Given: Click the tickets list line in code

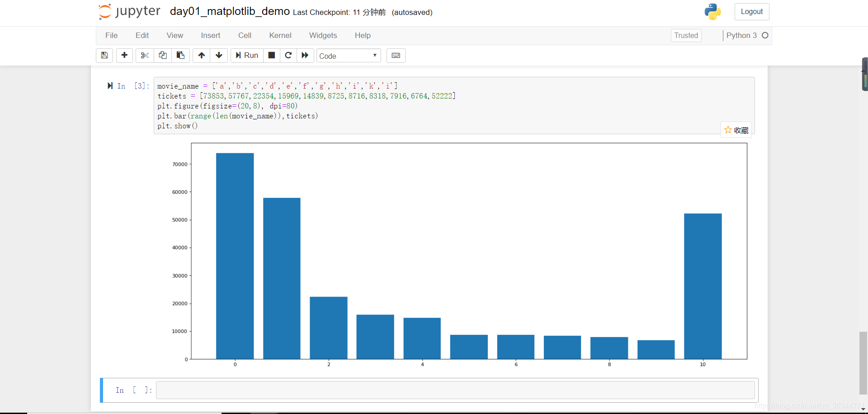Looking at the screenshot, I should click(x=307, y=96).
